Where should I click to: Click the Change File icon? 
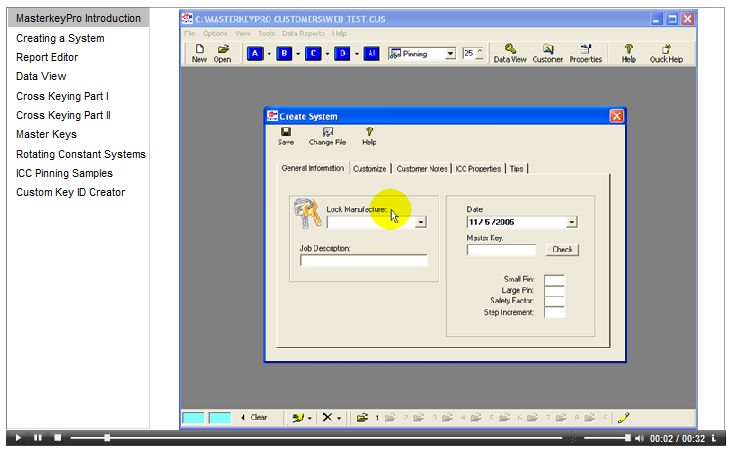tap(327, 136)
